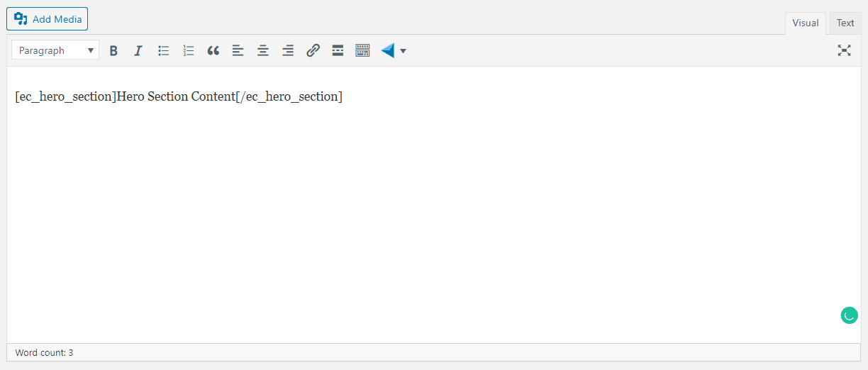This screenshot has height=370, width=868.
Task: Click the ec_hero_section shortcode text line
Action: point(179,96)
